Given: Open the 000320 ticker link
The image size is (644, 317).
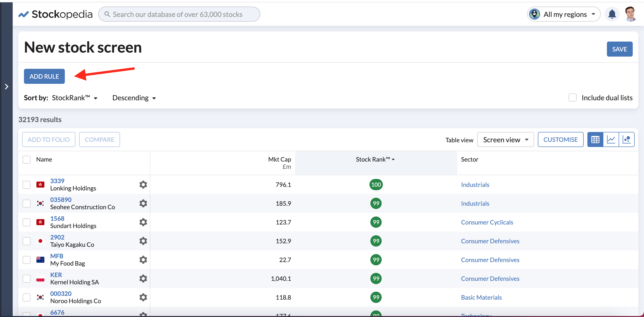Looking at the screenshot, I should click(x=61, y=293).
